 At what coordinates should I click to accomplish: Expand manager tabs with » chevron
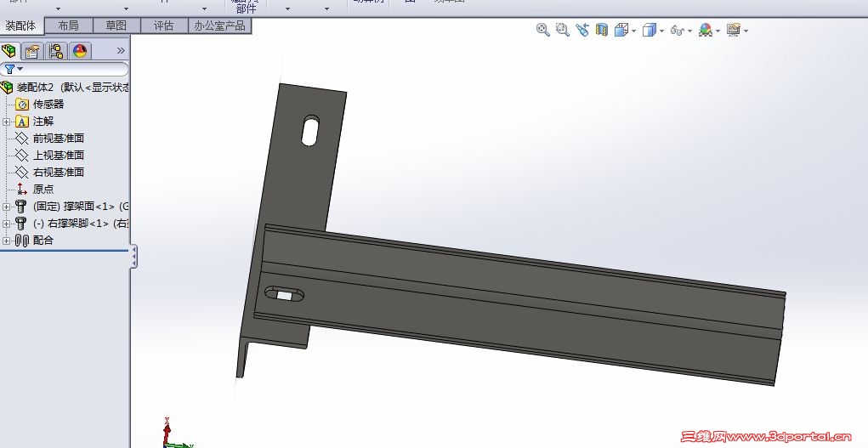coord(121,51)
